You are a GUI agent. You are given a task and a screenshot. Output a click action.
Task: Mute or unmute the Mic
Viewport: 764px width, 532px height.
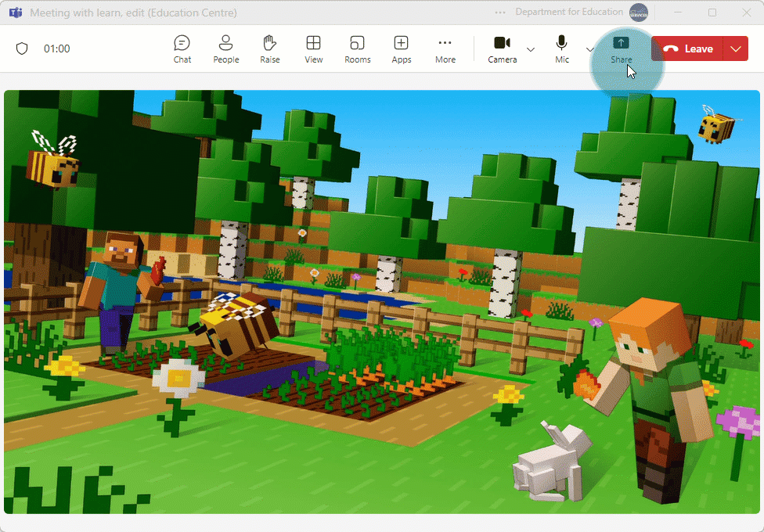(562, 49)
